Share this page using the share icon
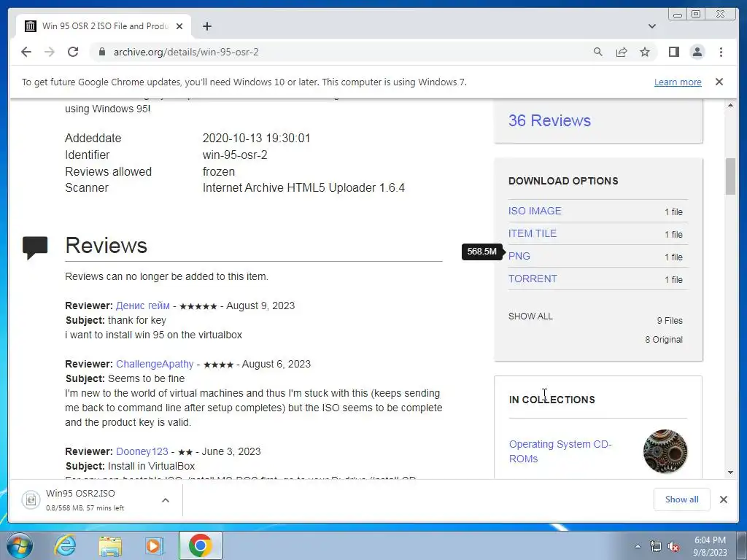This screenshot has width=747, height=560. click(622, 52)
